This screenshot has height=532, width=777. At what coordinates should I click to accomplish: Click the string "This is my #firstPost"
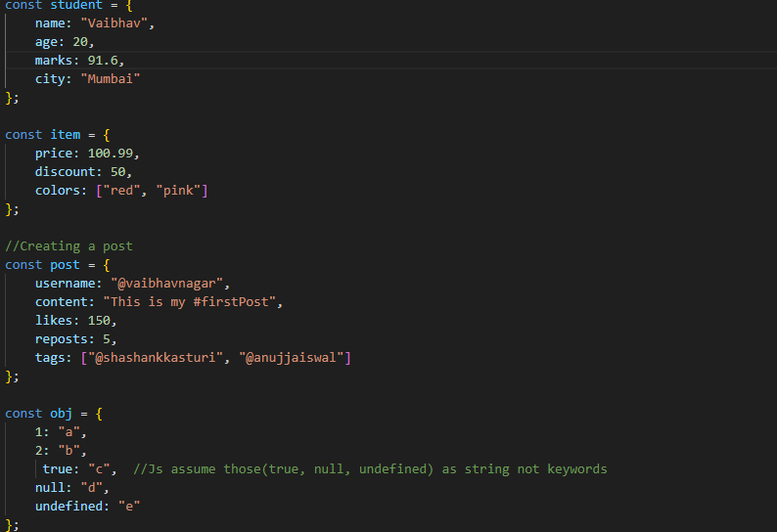coord(189,302)
